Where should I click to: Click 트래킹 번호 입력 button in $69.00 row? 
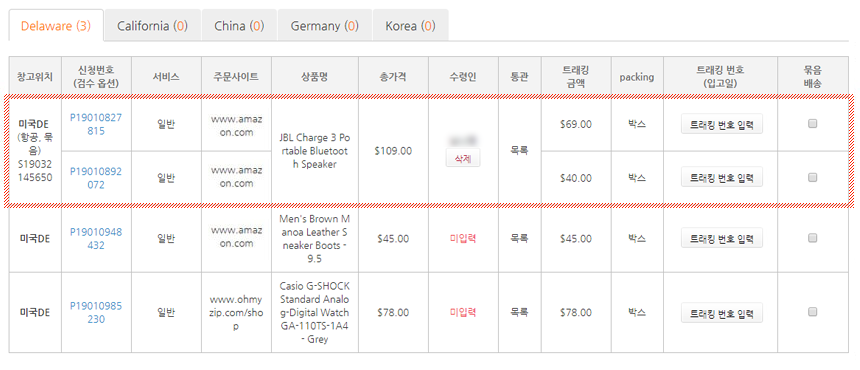(722, 124)
